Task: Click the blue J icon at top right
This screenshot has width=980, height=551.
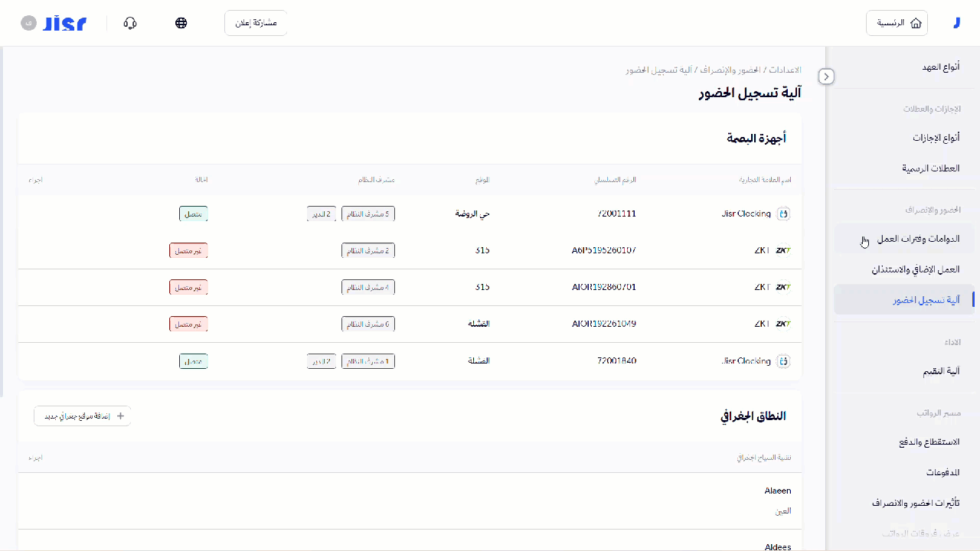Action: click(x=956, y=23)
